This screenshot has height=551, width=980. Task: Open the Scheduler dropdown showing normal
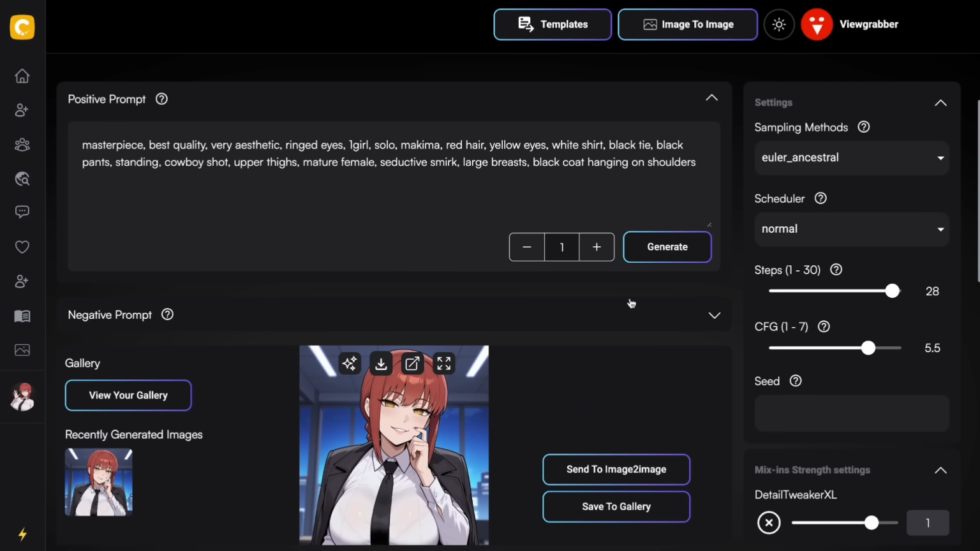[852, 229]
